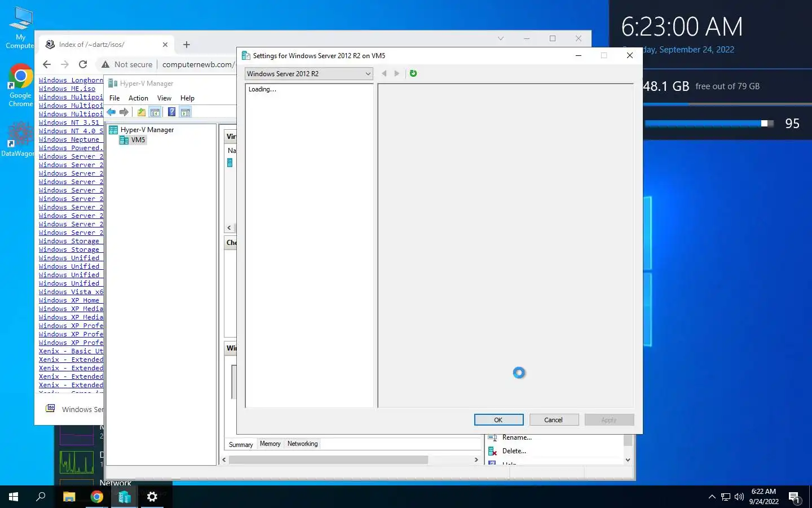Click the Hyper-V Manager forward arrow icon
812x508 pixels.
124,112
